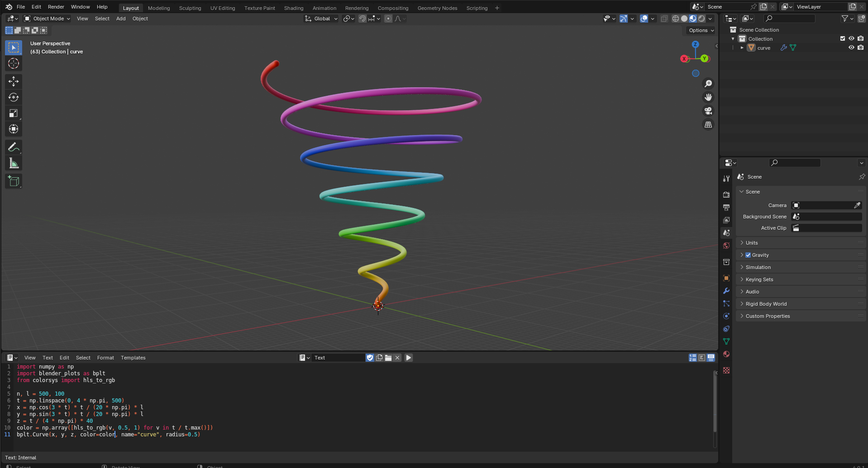Hide the curve object in viewport
The height and width of the screenshot is (468, 868).
pyautogui.click(x=851, y=47)
